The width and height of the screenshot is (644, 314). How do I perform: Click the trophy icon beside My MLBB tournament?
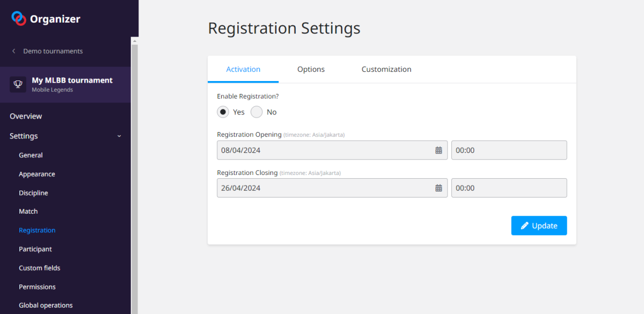tap(18, 84)
